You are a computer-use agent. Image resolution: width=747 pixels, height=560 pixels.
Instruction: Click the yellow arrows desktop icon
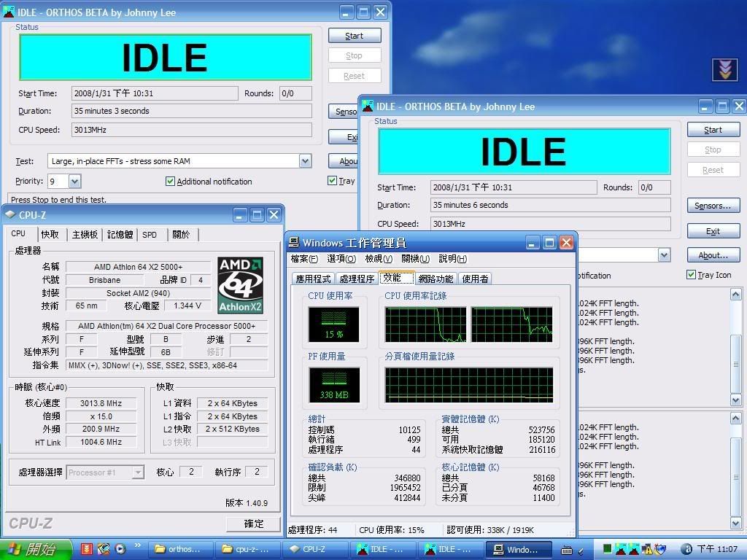coord(724,70)
